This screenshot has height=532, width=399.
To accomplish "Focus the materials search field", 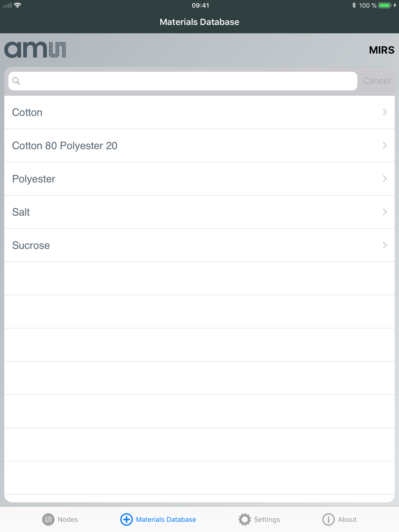I will click(183, 81).
